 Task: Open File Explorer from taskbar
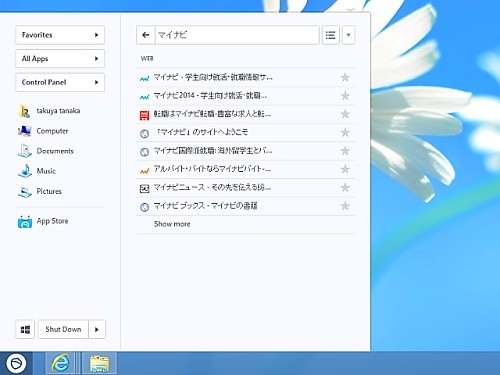(99, 363)
